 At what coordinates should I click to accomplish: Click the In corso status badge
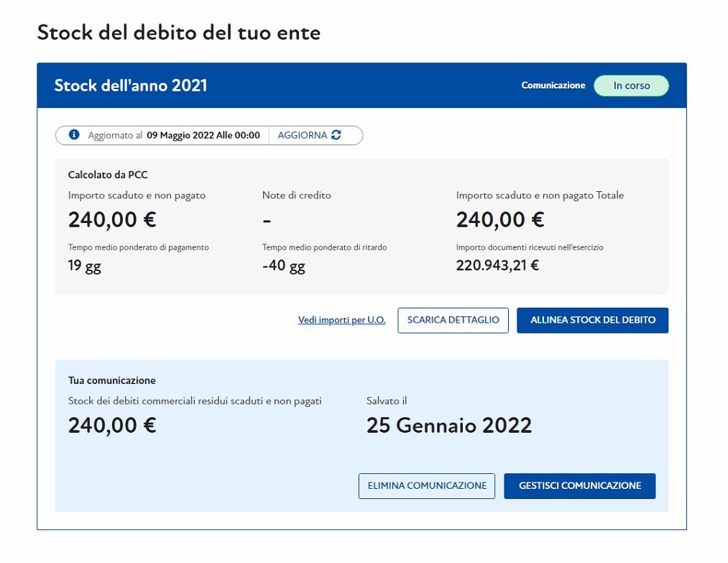pyautogui.click(x=631, y=86)
